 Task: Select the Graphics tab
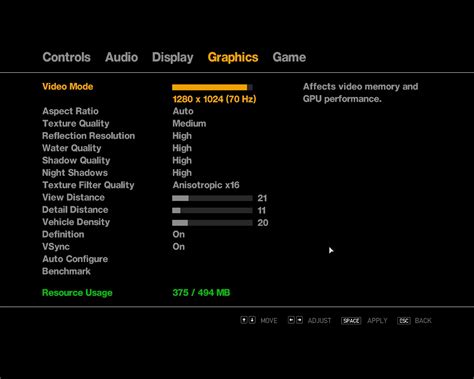click(233, 58)
